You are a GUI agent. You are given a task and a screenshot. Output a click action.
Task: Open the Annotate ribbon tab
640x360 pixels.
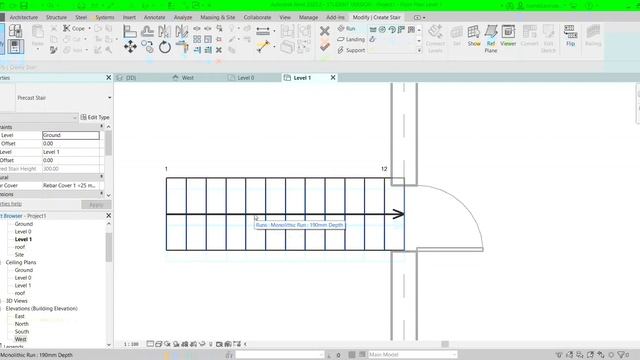[x=154, y=18]
